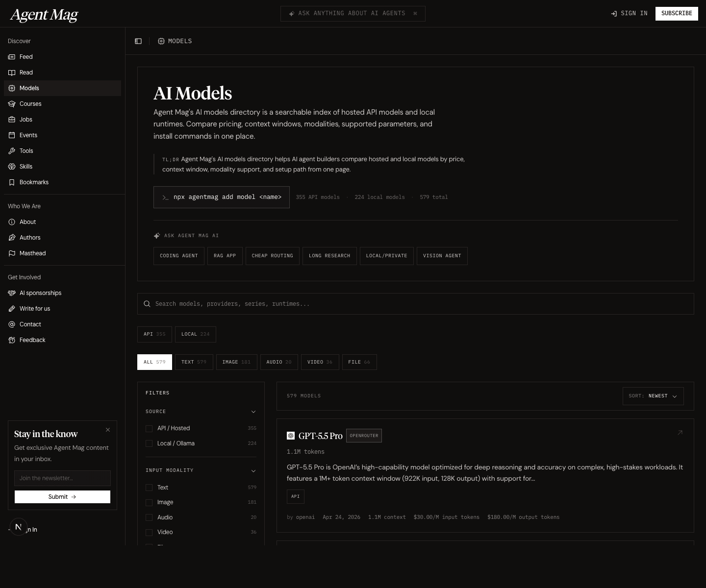The image size is (706, 588).
Task: Collapse the Input Modality filter section
Action: click(x=253, y=470)
